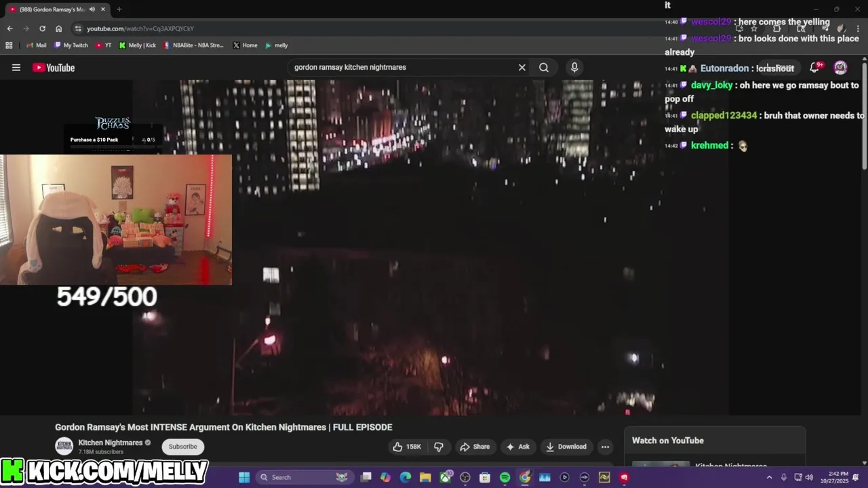
Task: Open the YT bookmark
Action: (104, 45)
